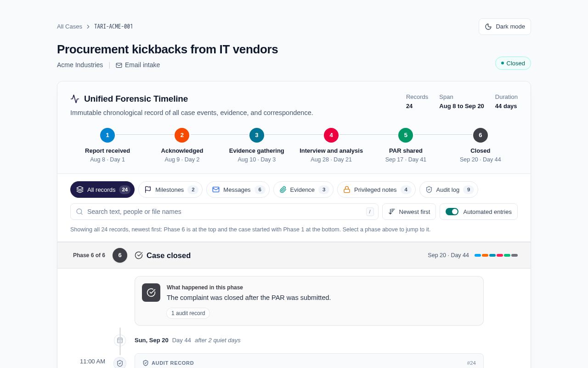Jump to phase 1 Report received
Image resolution: width=588 pixels, height=368 pixels.
tap(107, 145)
